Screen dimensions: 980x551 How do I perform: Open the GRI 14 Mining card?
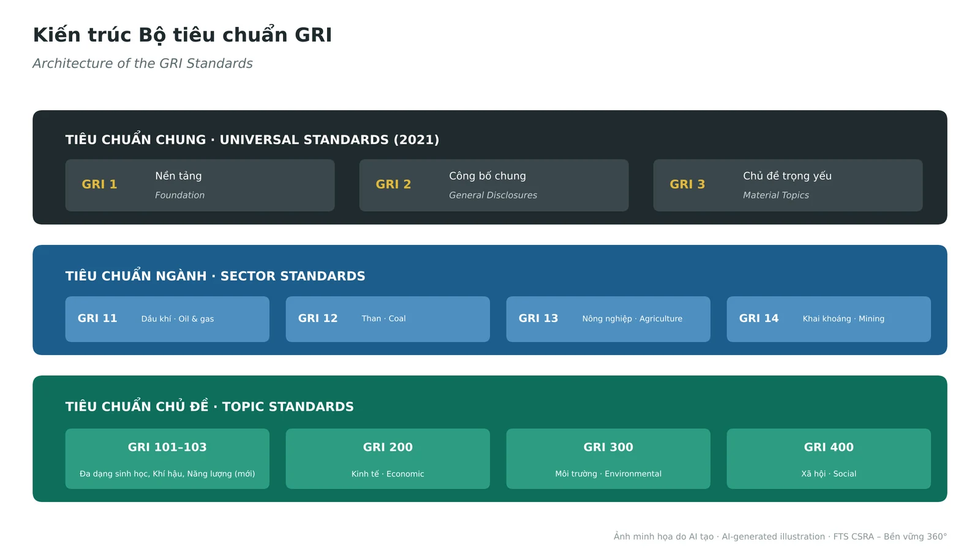[x=829, y=319]
